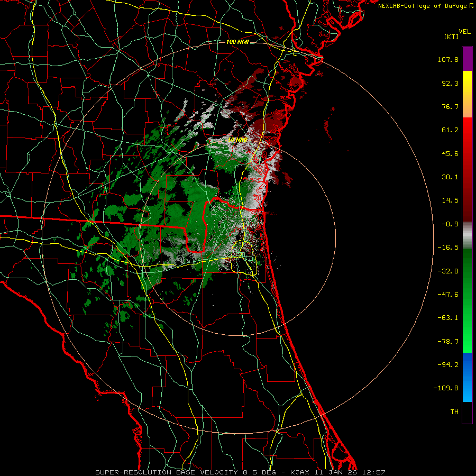Click the VEL legend title
The height and width of the screenshot is (476, 476).
point(464,32)
